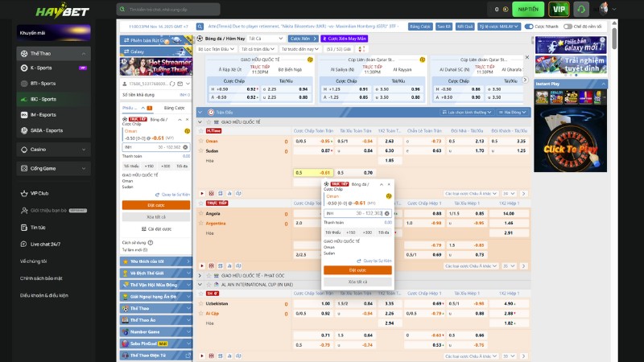Image resolution: width=644 pixels, height=362 pixels.
Task: Collapse the AL AIN INTERNATIONAL CUP league
Action: 200,285
